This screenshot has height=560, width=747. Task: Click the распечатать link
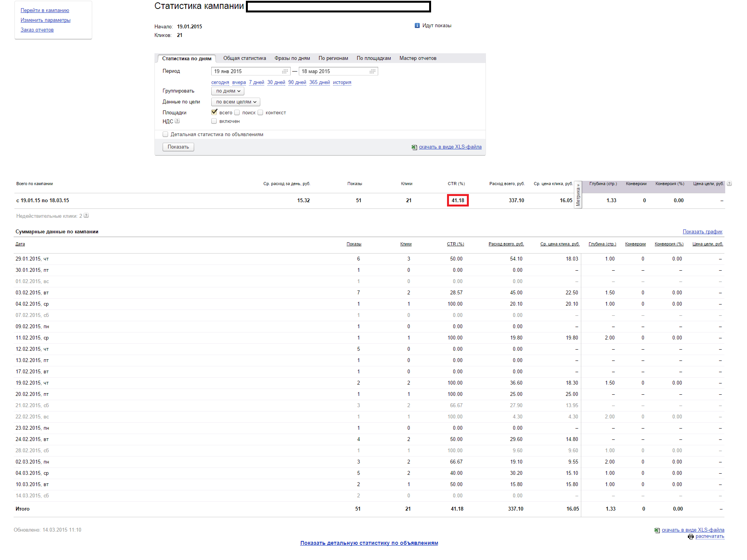(710, 536)
